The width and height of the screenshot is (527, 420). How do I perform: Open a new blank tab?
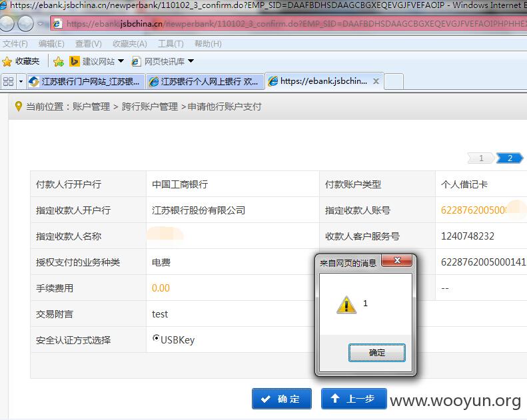tap(394, 82)
